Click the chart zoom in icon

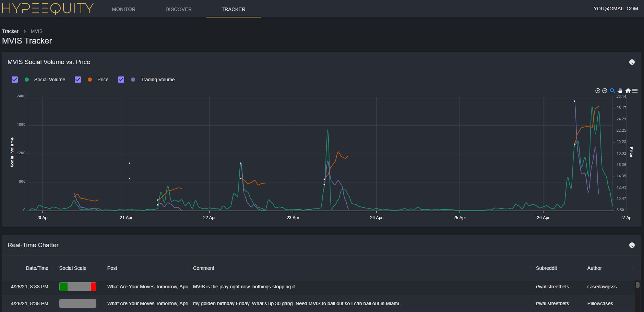(x=598, y=91)
